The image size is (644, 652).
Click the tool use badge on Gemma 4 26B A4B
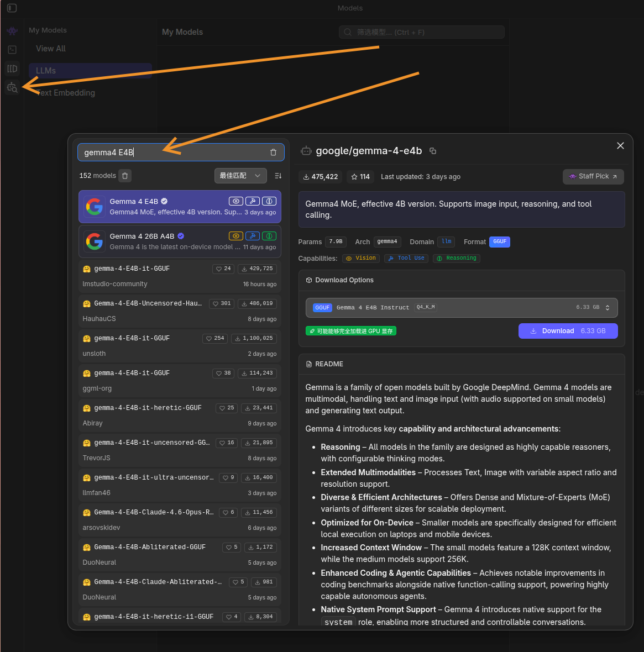click(253, 236)
